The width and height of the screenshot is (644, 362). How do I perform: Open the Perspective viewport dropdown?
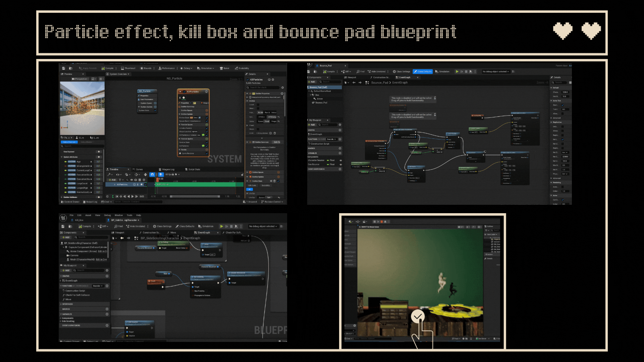coord(80,79)
